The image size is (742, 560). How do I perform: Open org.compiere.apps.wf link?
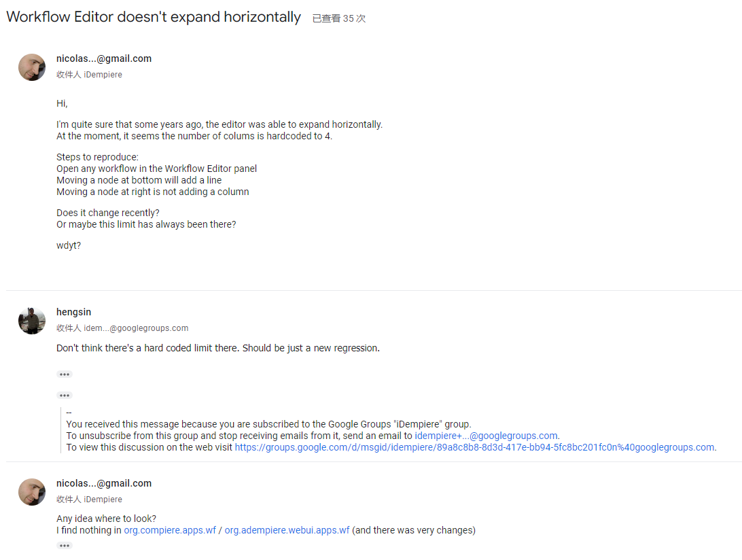170,530
